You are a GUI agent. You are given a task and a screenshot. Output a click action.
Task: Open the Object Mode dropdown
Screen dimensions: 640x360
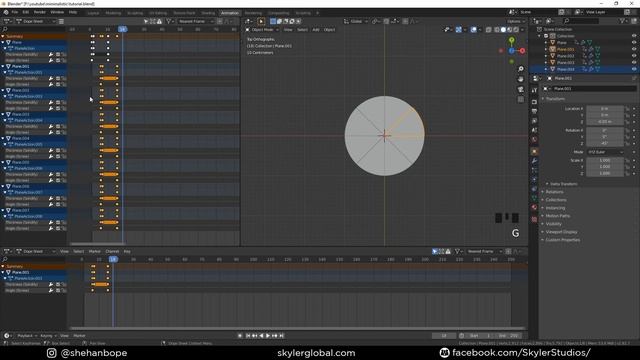pyautogui.click(x=262, y=30)
